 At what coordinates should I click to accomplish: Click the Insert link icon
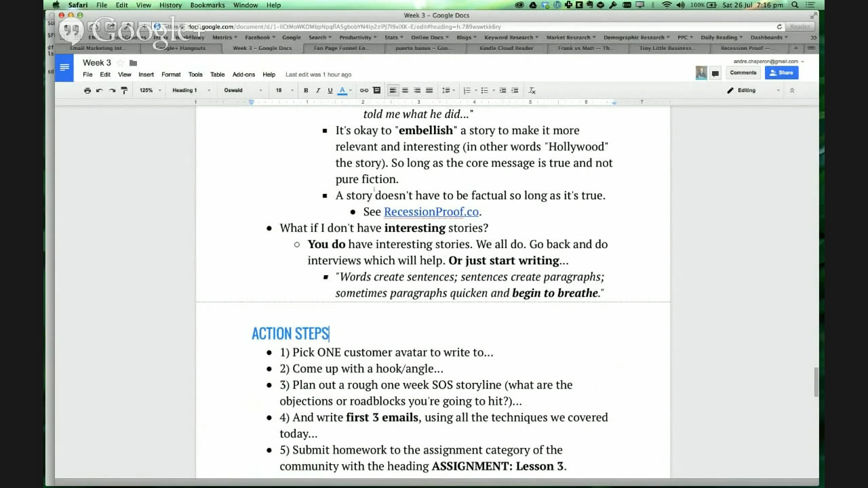click(363, 90)
